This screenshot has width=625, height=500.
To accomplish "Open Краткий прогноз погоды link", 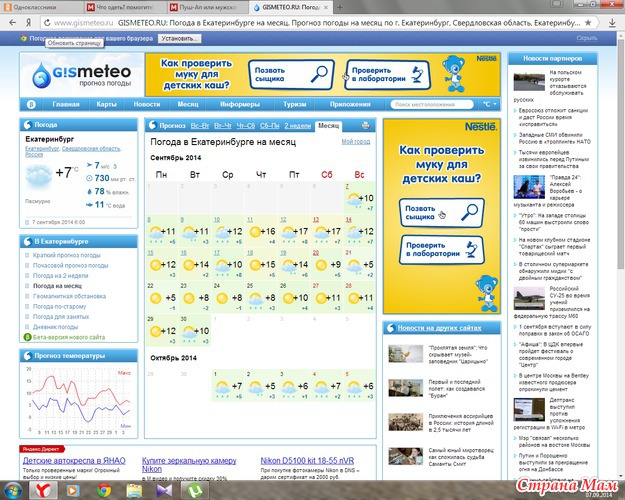I will [67, 255].
